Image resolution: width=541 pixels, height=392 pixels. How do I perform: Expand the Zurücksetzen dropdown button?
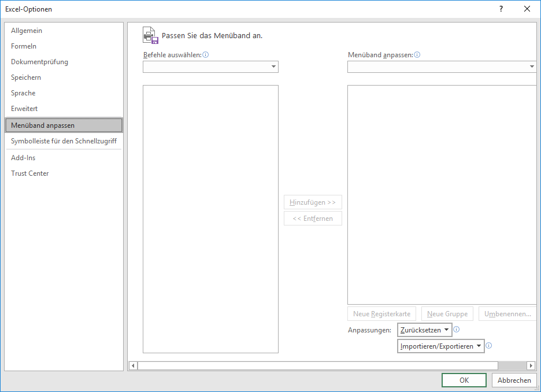(425, 330)
